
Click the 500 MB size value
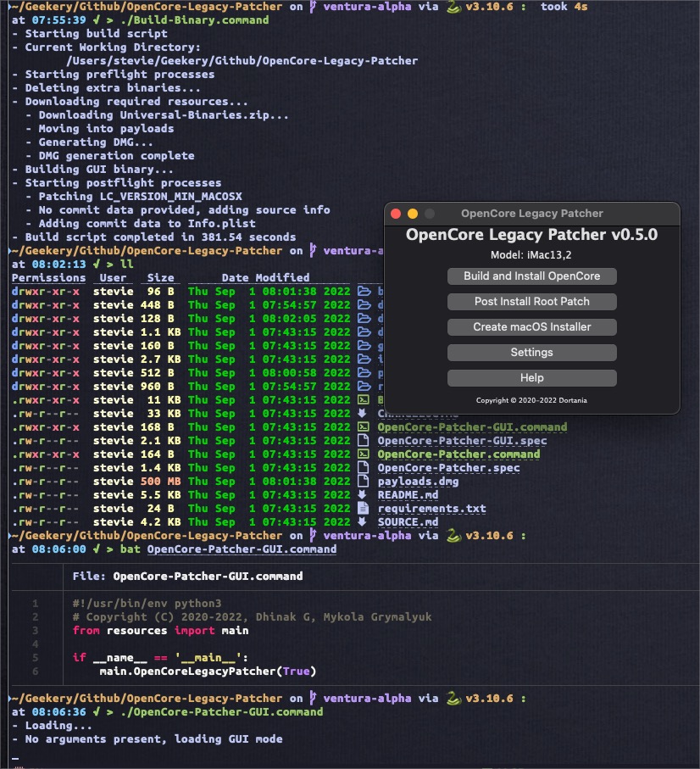point(160,482)
